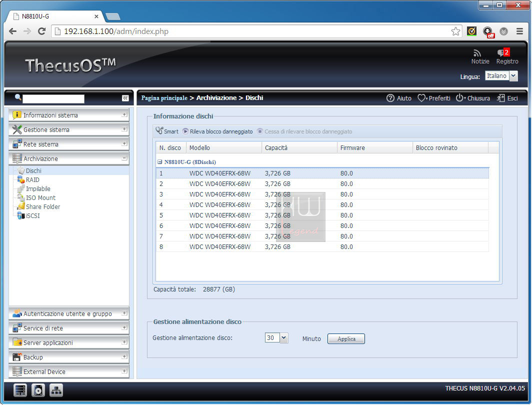Click the network status bar icon
This screenshot has width=532, height=405.
56,390
